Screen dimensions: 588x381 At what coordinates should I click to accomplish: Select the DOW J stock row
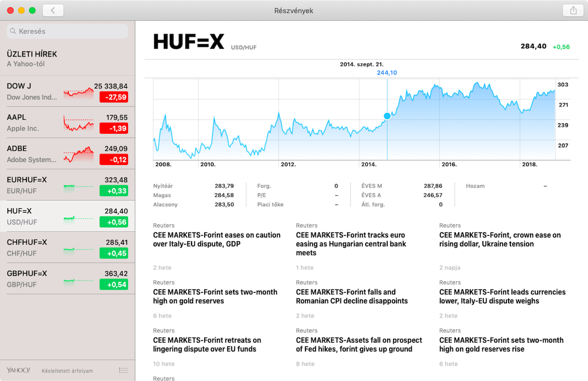point(67,91)
